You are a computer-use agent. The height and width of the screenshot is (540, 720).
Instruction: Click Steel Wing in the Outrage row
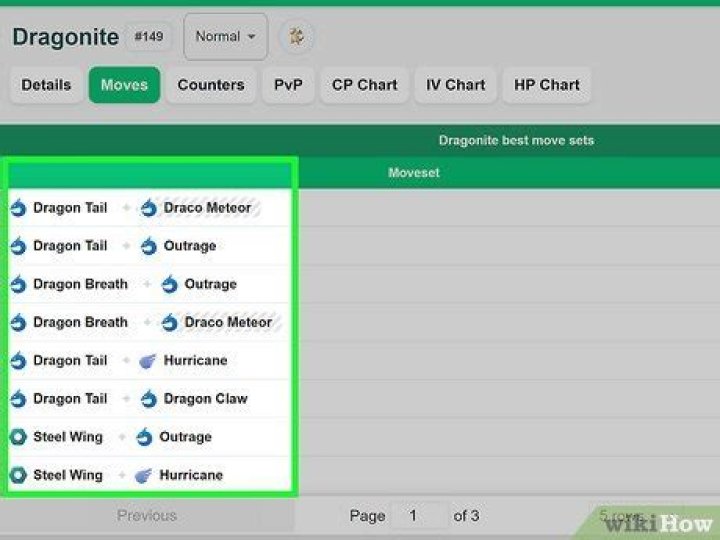pos(68,437)
